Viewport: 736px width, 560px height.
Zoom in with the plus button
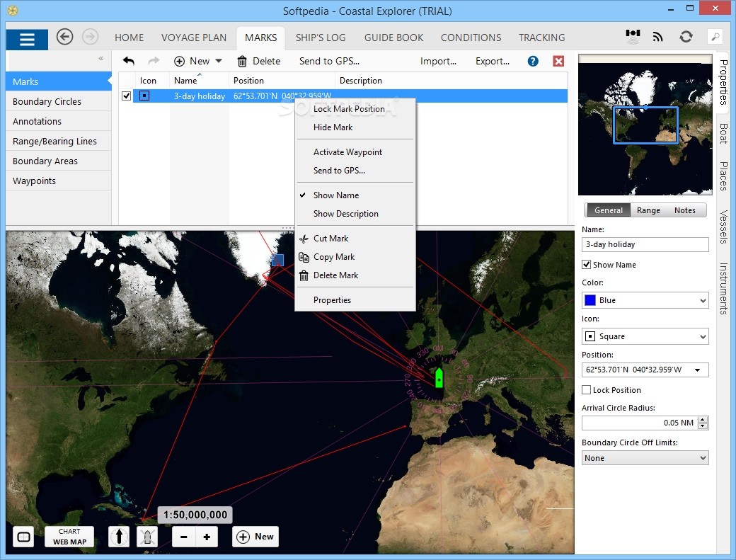(207, 537)
